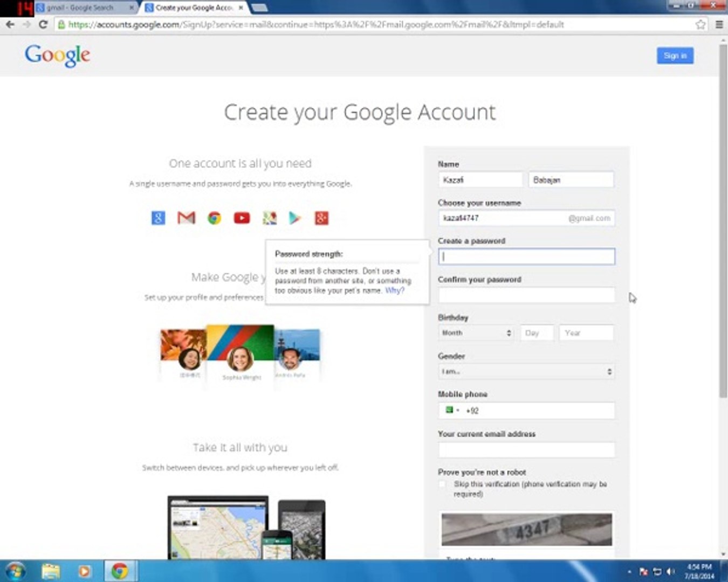The width and height of the screenshot is (728, 582).
Task: Click the 'Take it all with you' heading
Action: coord(240,447)
